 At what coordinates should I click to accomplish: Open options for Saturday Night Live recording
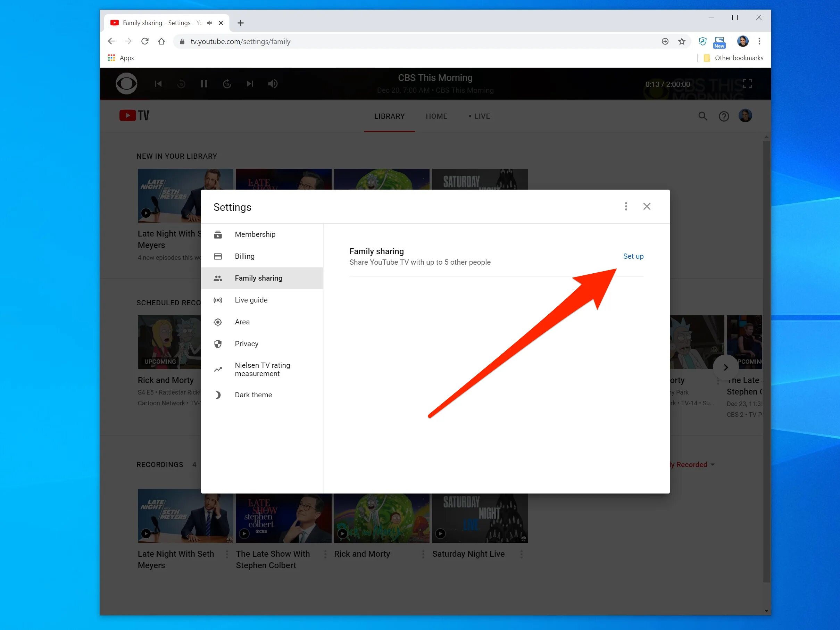tap(521, 554)
